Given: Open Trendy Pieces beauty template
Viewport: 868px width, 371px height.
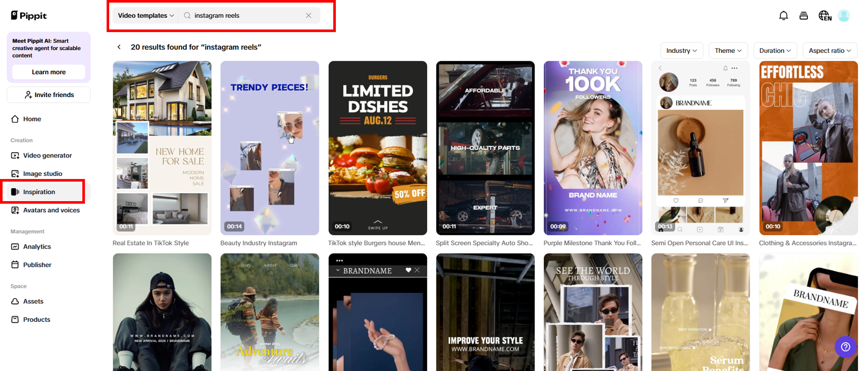Looking at the screenshot, I should point(270,148).
